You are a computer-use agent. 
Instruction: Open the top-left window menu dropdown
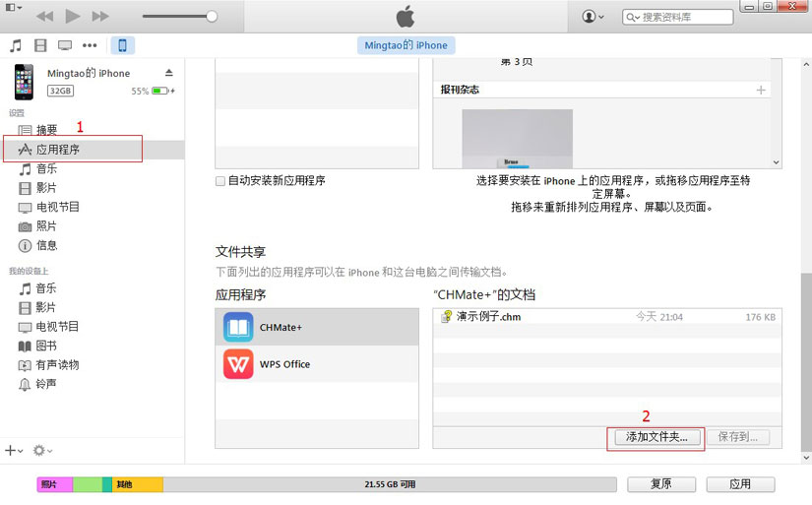(14, 7)
